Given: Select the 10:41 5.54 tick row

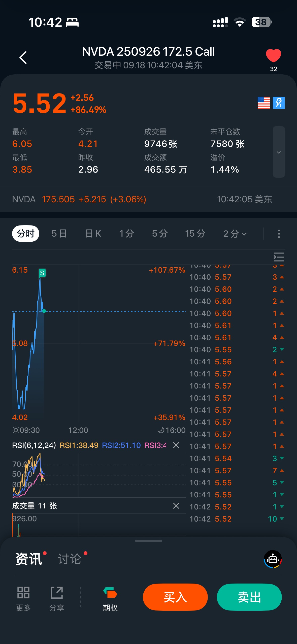Looking at the screenshot, I should point(237,458).
